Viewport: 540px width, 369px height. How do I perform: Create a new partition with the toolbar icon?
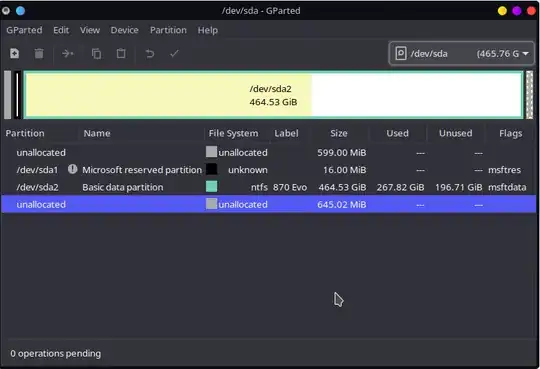[14, 53]
